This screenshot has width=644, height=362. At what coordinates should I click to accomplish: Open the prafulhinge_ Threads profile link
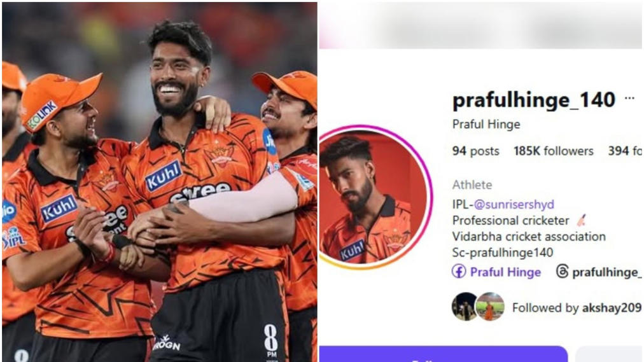pyautogui.click(x=606, y=272)
